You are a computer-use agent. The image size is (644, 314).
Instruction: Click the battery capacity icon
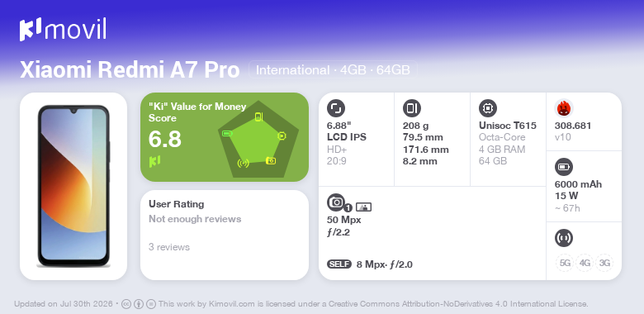(x=564, y=167)
